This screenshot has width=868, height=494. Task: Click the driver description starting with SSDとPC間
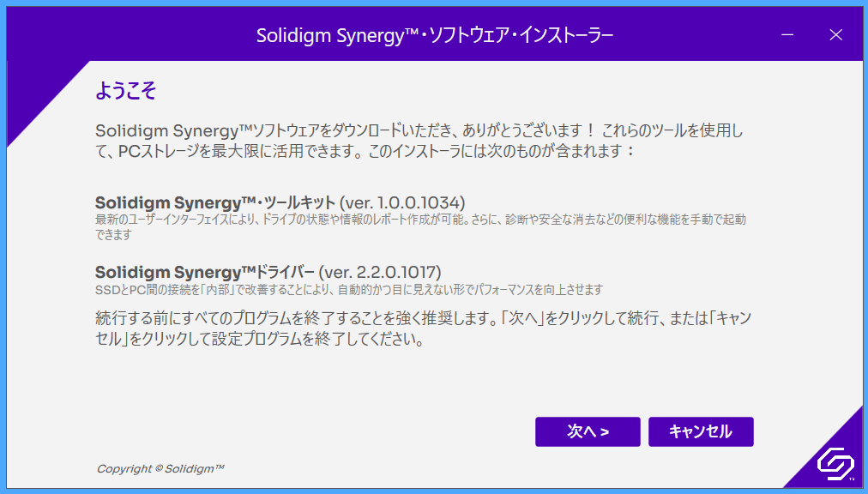(349, 290)
